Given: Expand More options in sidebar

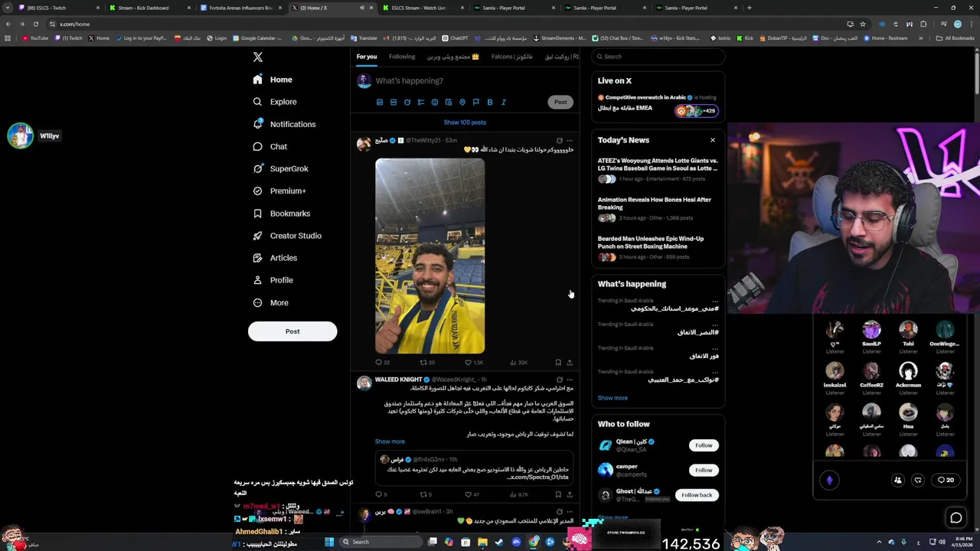Looking at the screenshot, I should pyautogui.click(x=271, y=302).
